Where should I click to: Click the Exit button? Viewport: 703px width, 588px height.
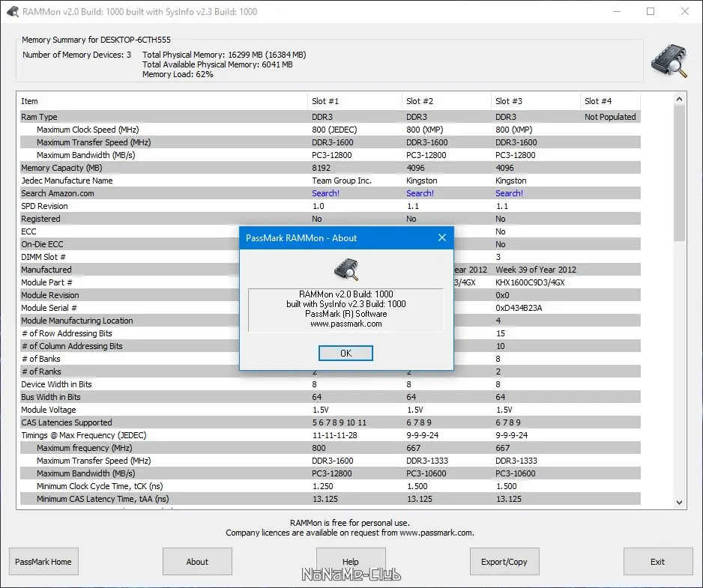point(658,562)
